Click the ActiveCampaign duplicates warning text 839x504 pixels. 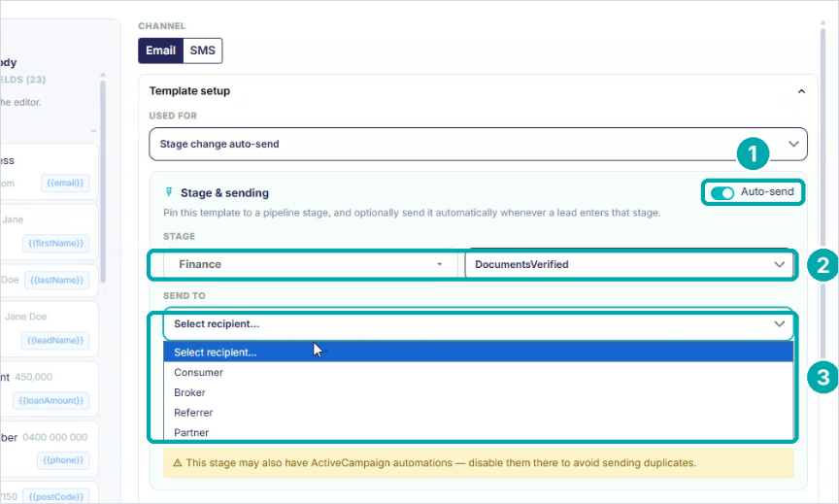[441, 463]
